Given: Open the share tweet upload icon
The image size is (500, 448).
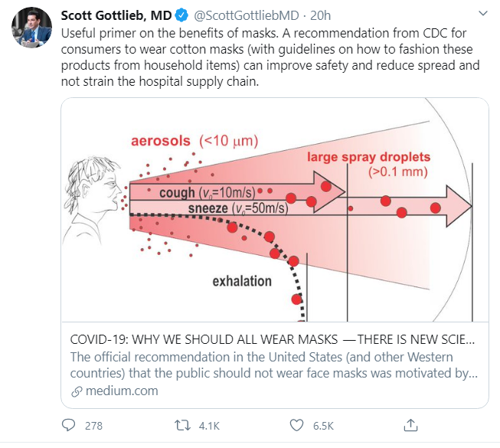Looking at the screenshot, I should [410, 425].
